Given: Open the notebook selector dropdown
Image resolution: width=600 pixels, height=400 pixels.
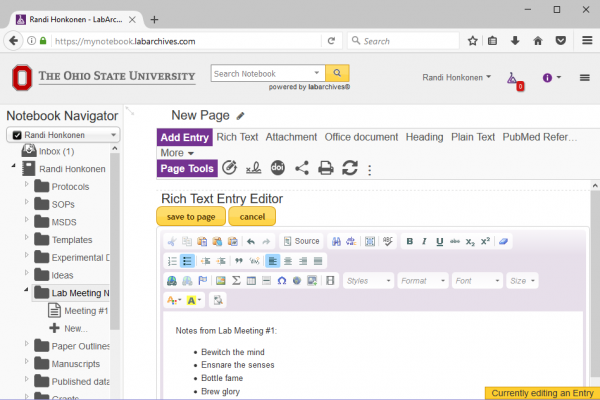Looking at the screenshot, I should point(63,135).
